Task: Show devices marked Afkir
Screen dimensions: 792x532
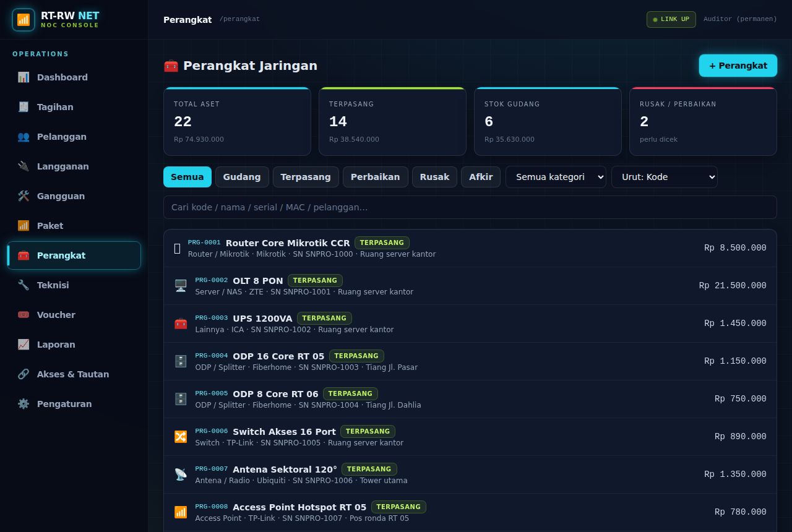Action: (481, 177)
